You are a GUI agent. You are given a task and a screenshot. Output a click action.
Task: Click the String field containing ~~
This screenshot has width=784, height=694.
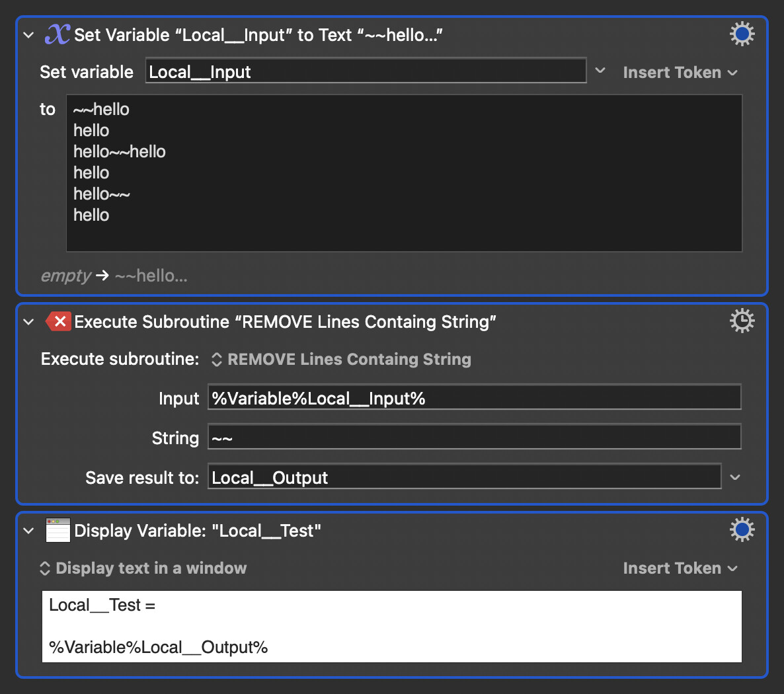pyautogui.click(x=474, y=437)
